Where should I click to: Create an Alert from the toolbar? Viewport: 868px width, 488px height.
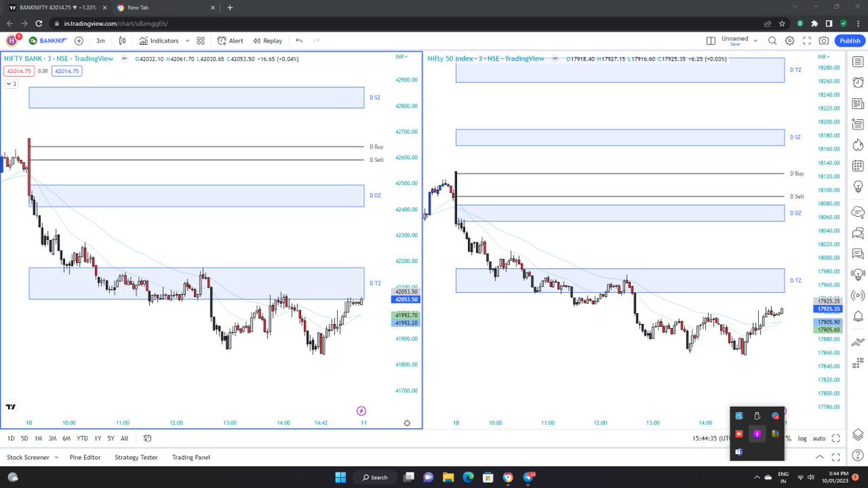tap(231, 41)
